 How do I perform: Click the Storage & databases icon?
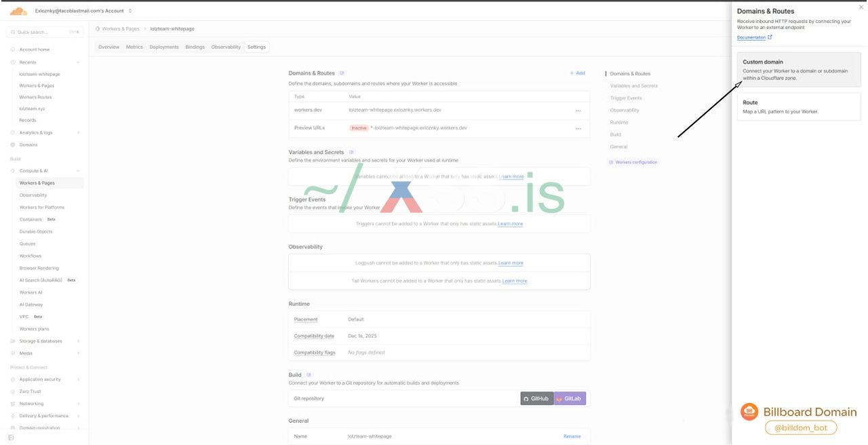pos(13,341)
